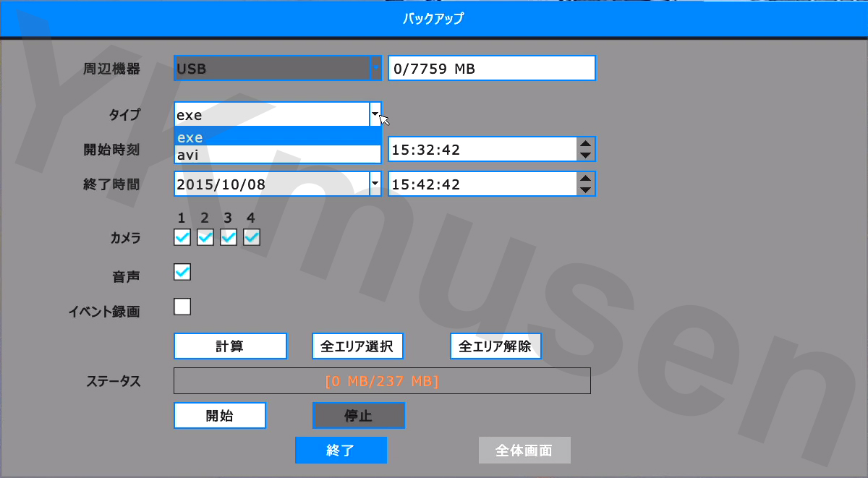Start backup with 開始 button
The width and height of the screenshot is (868, 478).
point(220,415)
